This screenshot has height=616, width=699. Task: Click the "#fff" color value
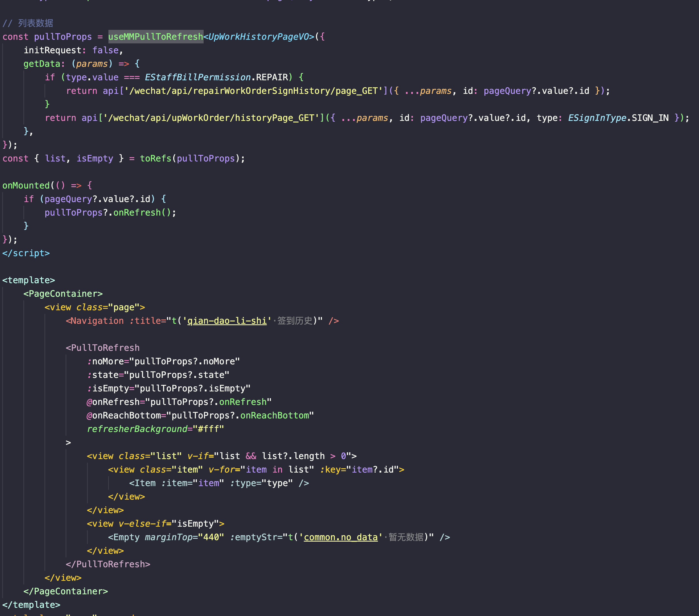click(208, 429)
